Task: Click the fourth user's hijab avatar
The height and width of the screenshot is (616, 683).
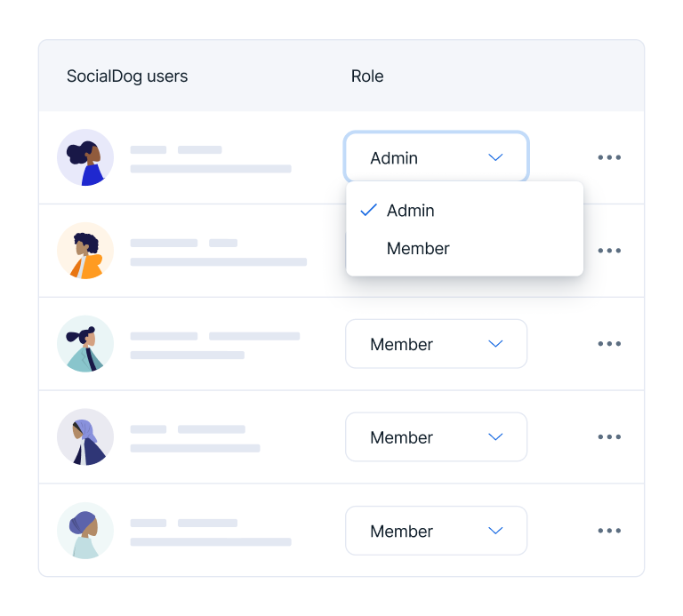Action: click(85, 437)
